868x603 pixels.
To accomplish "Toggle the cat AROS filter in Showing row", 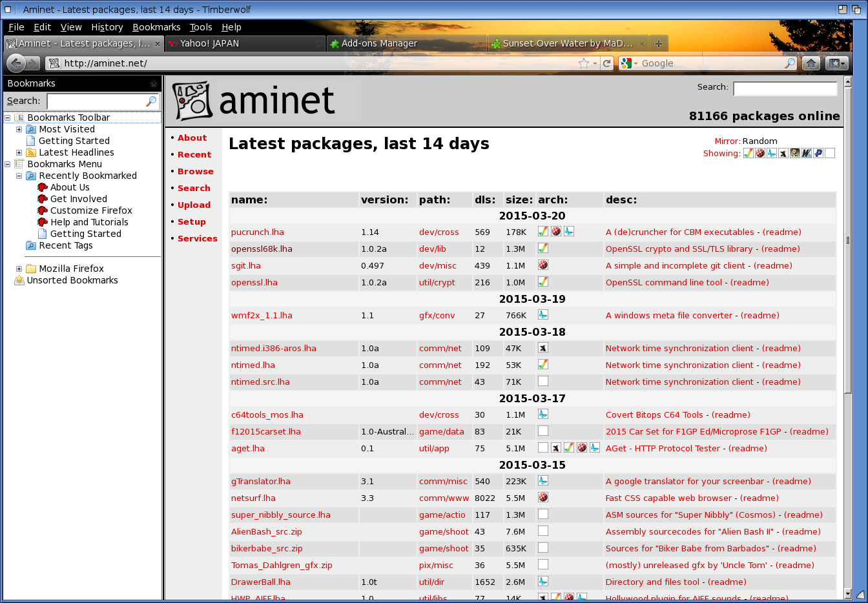I will (x=783, y=153).
